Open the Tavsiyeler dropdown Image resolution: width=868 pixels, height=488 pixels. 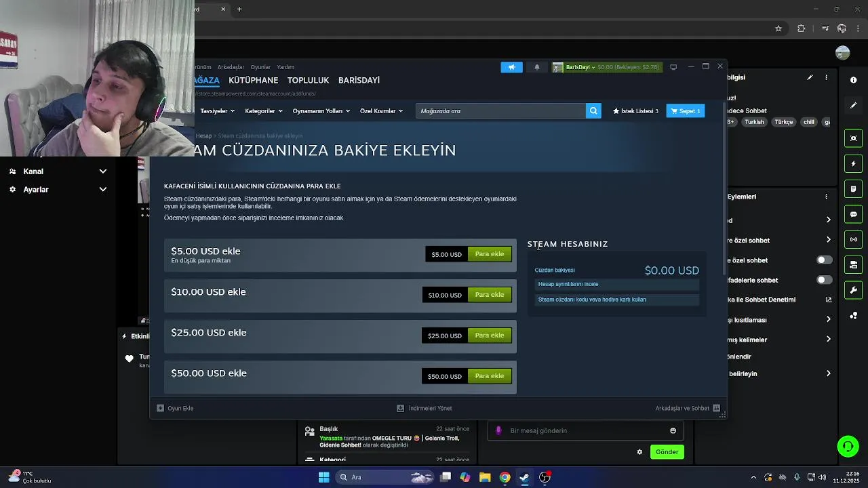[x=217, y=110]
